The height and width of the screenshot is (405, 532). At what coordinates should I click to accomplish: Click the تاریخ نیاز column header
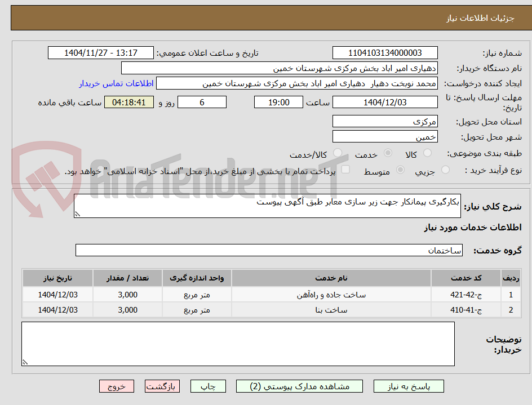[57, 278]
